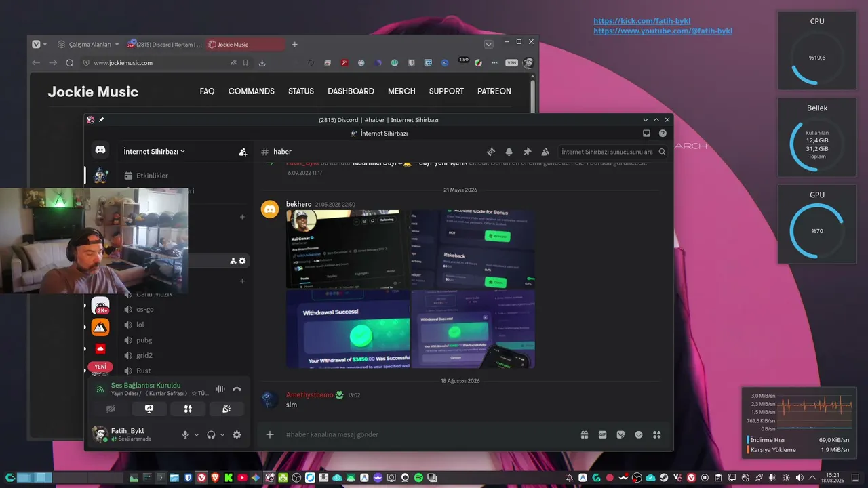Join the cs-go voice channel
Image resolution: width=868 pixels, height=488 pixels.
click(x=145, y=309)
